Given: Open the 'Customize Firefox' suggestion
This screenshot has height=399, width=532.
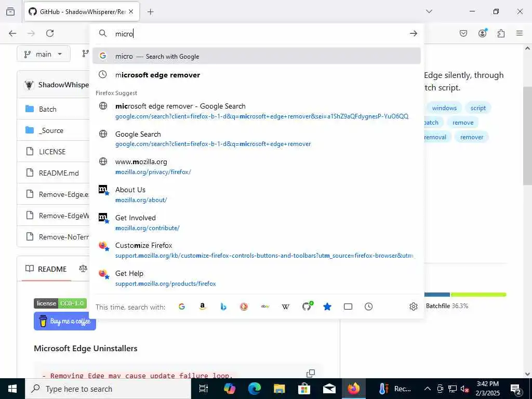Looking at the screenshot, I should (257, 250).
